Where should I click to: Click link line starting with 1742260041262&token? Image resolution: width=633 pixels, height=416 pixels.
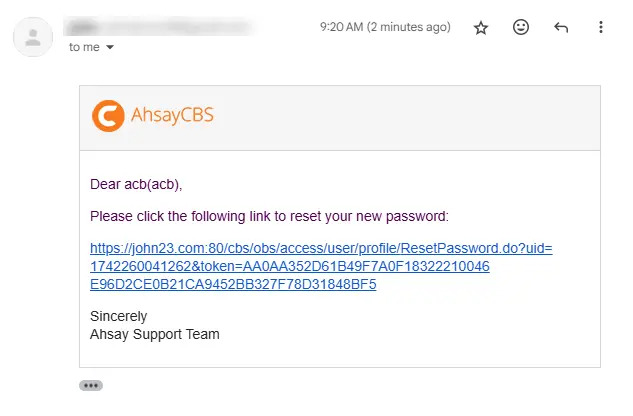[289, 266]
